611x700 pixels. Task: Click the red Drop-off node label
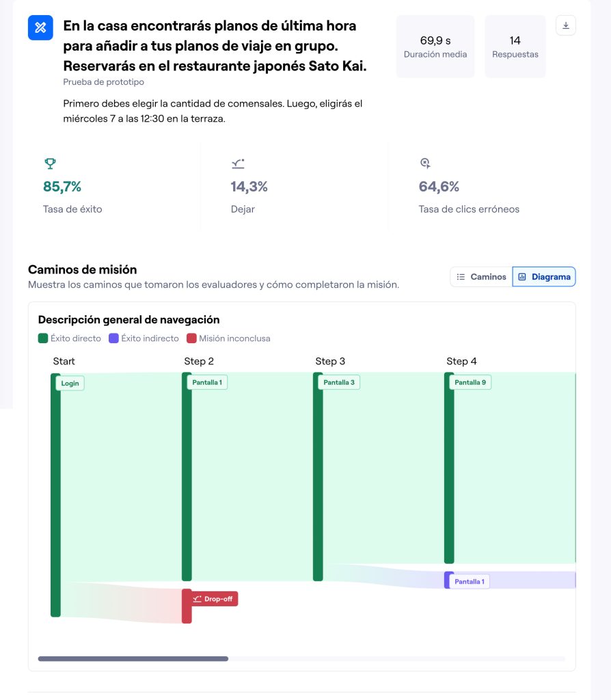tap(215, 599)
